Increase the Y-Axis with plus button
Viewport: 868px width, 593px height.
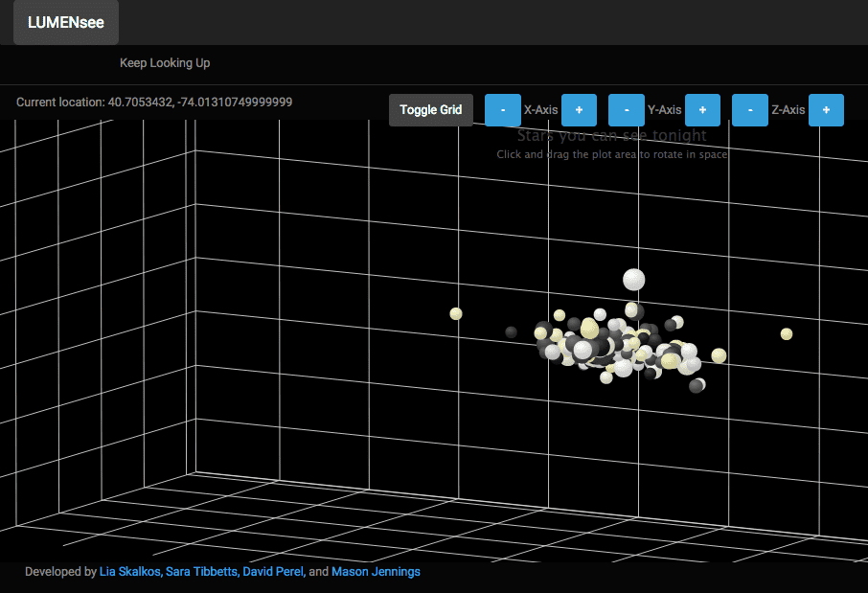[x=702, y=109]
